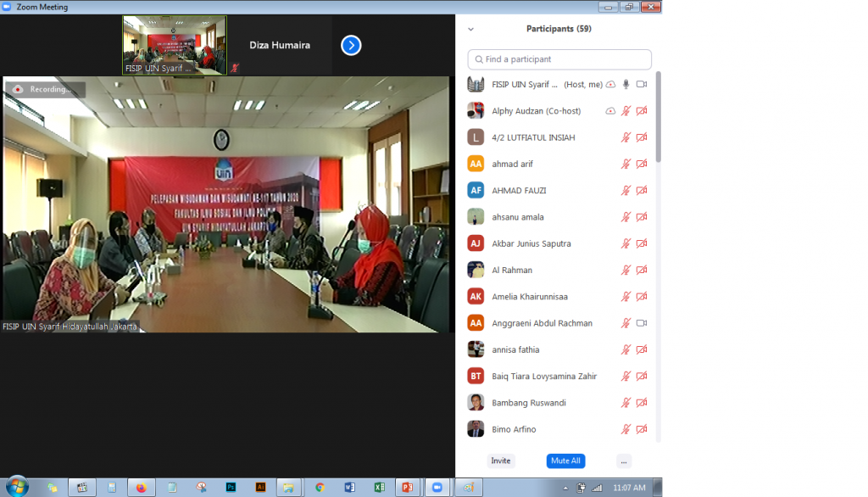Click Anggraeni Abdul Rachman's video camera icon
The height and width of the screenshot is (497, 868).
tap(642, 323)
